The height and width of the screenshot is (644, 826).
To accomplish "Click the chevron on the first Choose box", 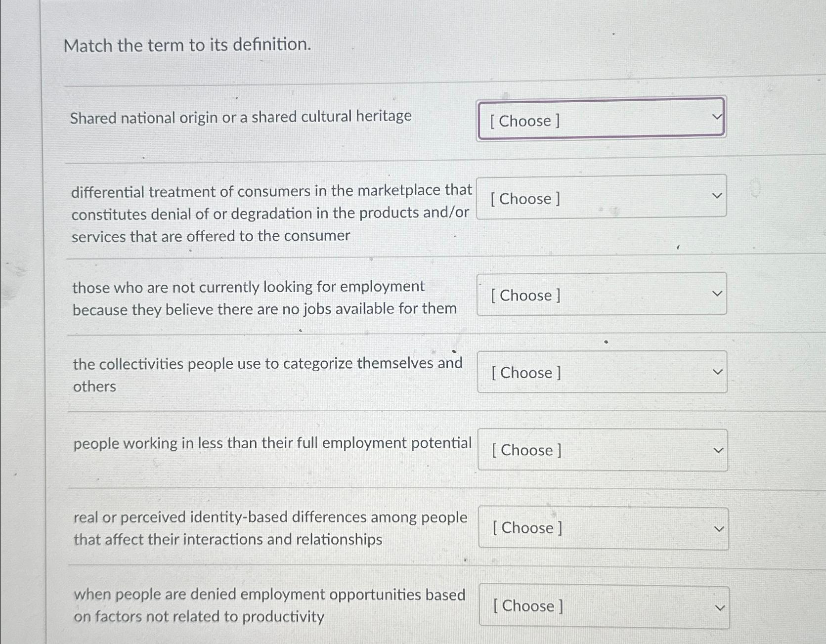I will [x=716, y=116].
